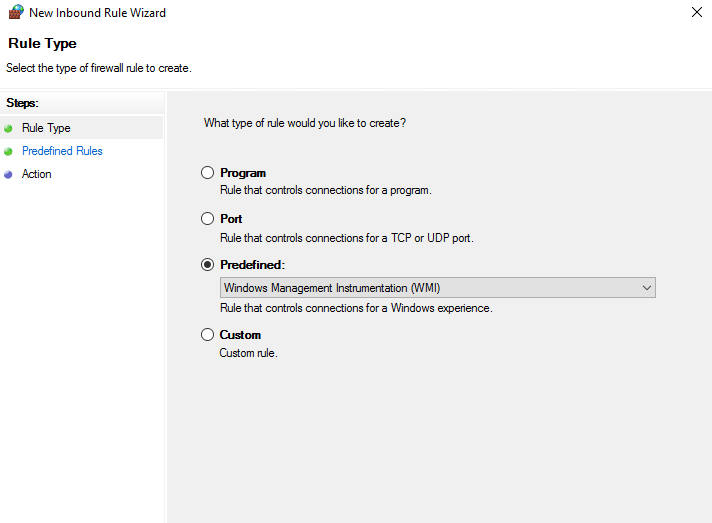Go to the Rule Type step
The height and width of the screenshot is (523, 712).
[46, 128]
